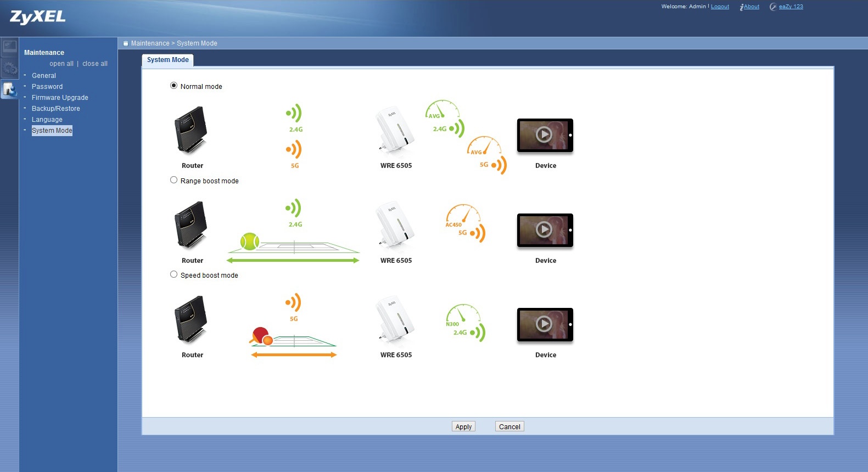Click close all to collapse menus
Screen dimensions: 868x472
tap(95, 64)
